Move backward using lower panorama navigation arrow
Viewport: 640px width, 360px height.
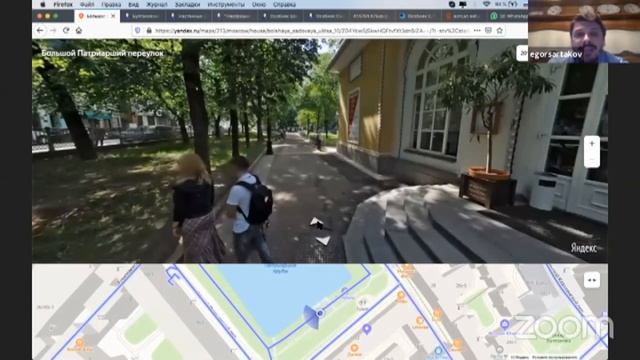[323, 240]
